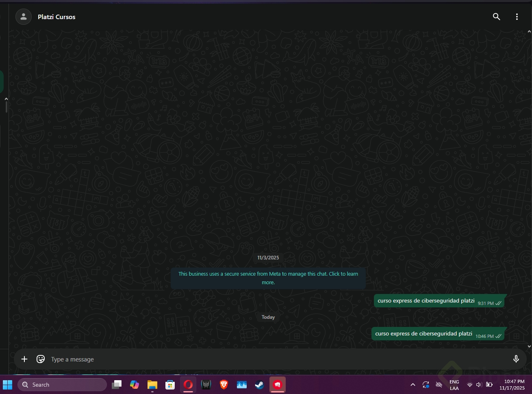Open Steam from the taskbar

tap(260, 385)
